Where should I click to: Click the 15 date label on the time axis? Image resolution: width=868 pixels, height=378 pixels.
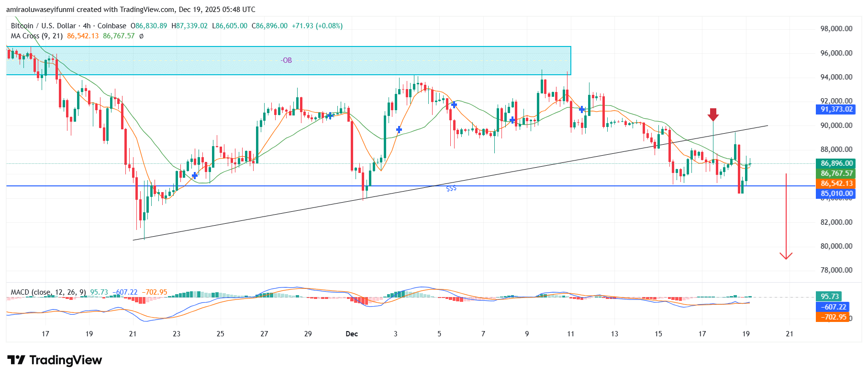pyautogui.click(x=658, y=334)
